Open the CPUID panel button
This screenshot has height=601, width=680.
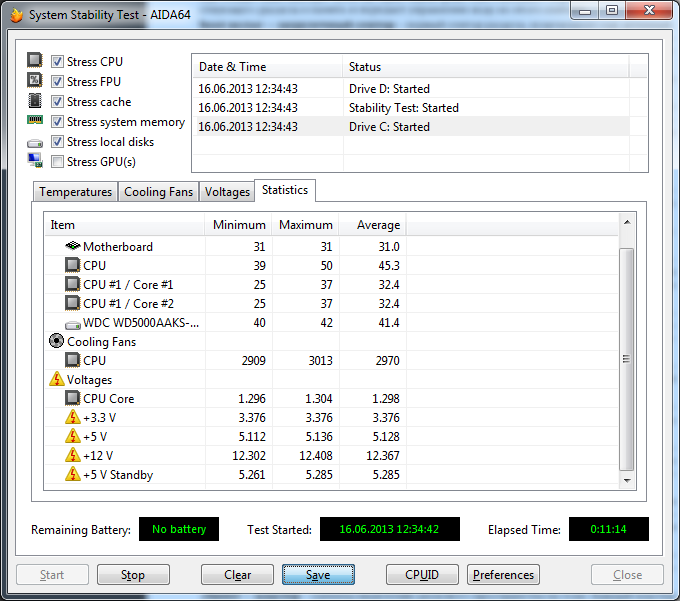tap(422, 575)
